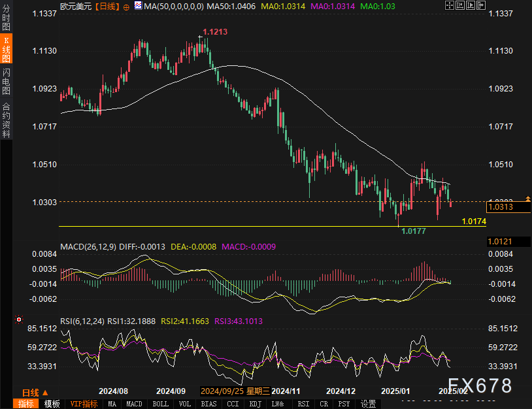
Task: Click the 1.0121 price tag on right axis
Action: pos(508,242)
